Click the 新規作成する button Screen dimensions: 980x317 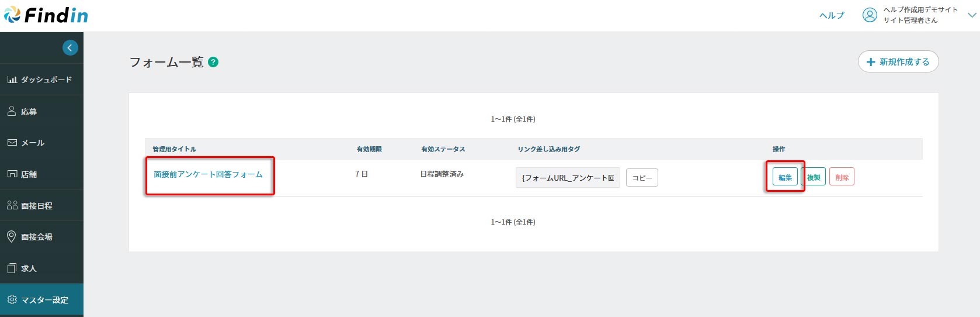(x=898, y=61)
